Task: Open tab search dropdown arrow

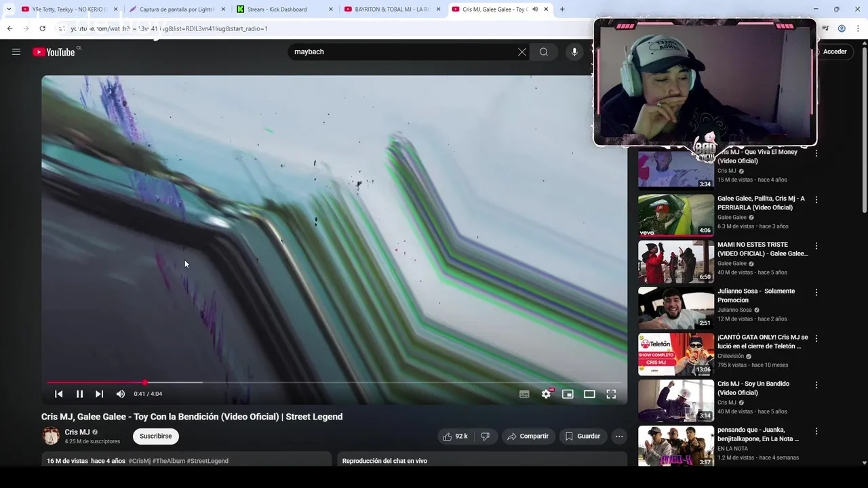Action: [8, 9]
